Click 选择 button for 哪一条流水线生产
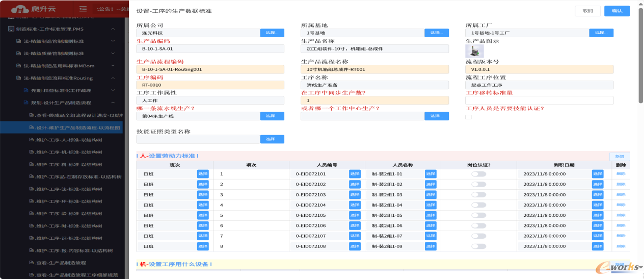Viewport: 644px width, 279px height. 272,116
